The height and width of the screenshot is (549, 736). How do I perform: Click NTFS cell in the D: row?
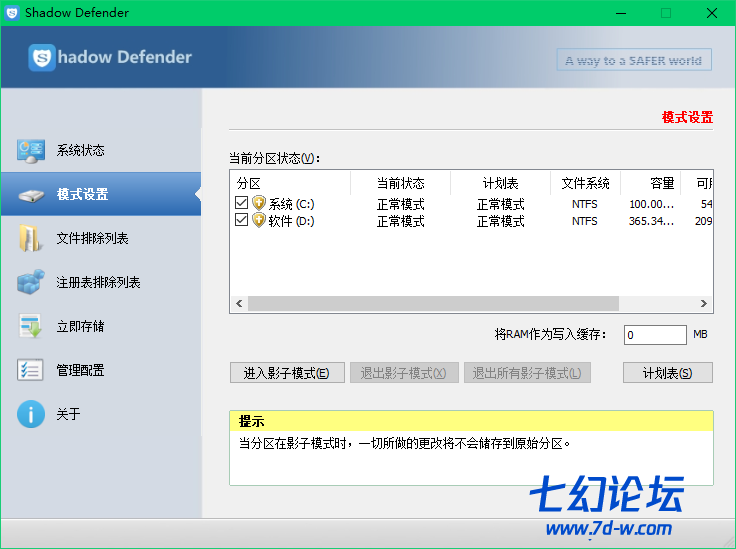coord(584,221)
